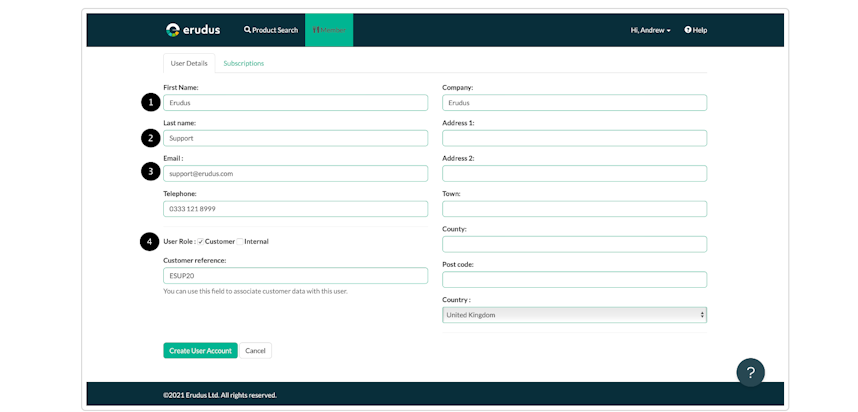Focus the Last name field

(295, 138)
